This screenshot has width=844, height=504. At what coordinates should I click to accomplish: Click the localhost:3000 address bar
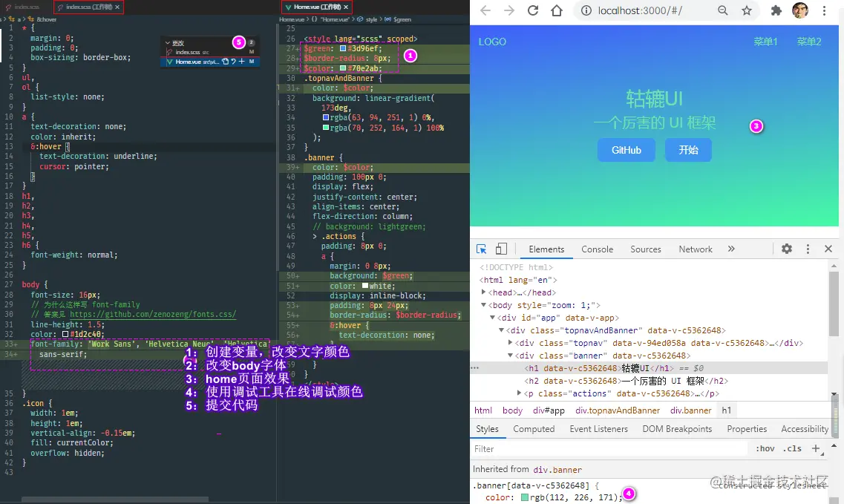[641, 11]
